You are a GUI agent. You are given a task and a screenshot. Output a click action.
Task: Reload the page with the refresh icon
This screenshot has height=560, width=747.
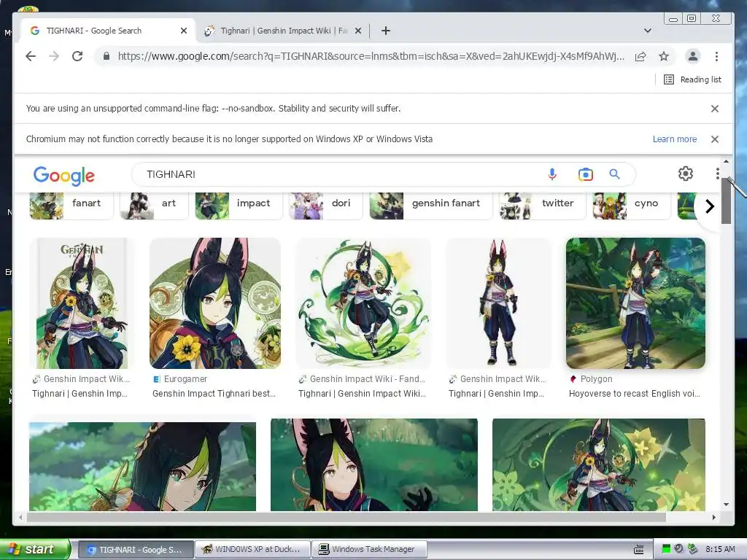tap(77, 56)
